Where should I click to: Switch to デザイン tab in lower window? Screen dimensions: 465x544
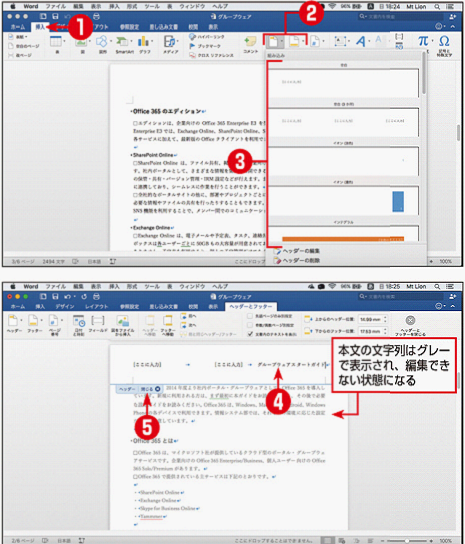click(x=65, y=307)
